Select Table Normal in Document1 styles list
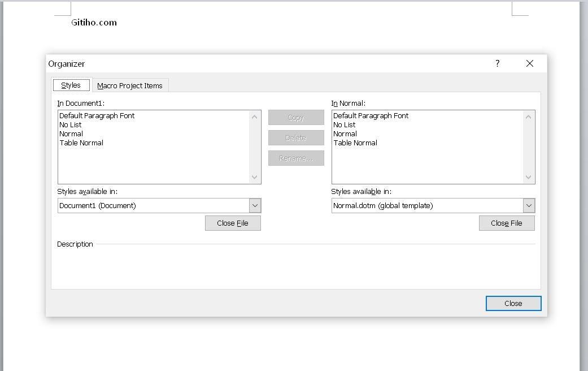The height and width of the screenshot is (371, 588). [x=81, y=143]
